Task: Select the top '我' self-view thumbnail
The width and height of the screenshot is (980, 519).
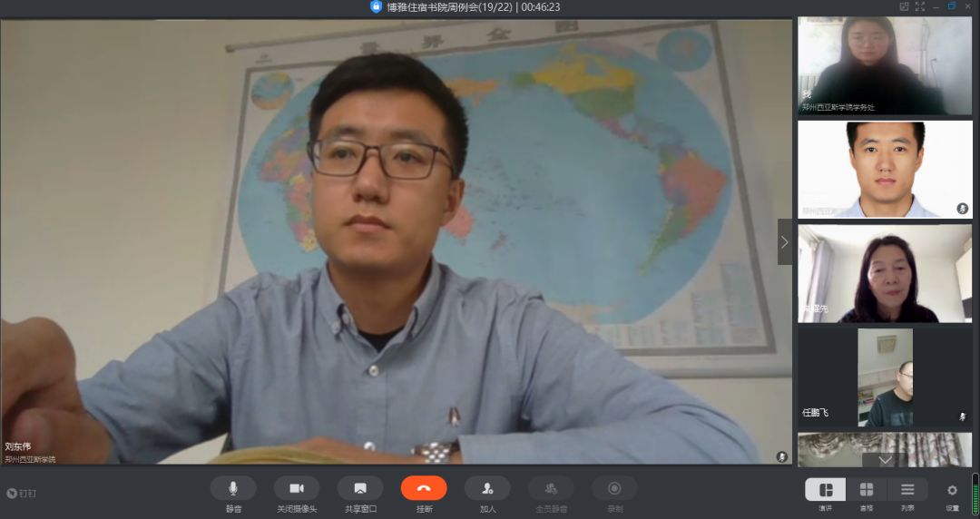Action: (885, 65)
